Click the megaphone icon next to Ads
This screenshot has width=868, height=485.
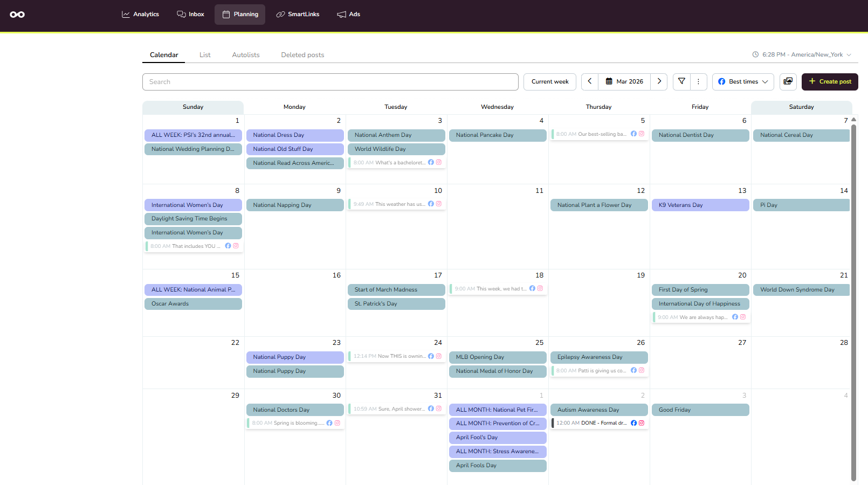point(340,14)
